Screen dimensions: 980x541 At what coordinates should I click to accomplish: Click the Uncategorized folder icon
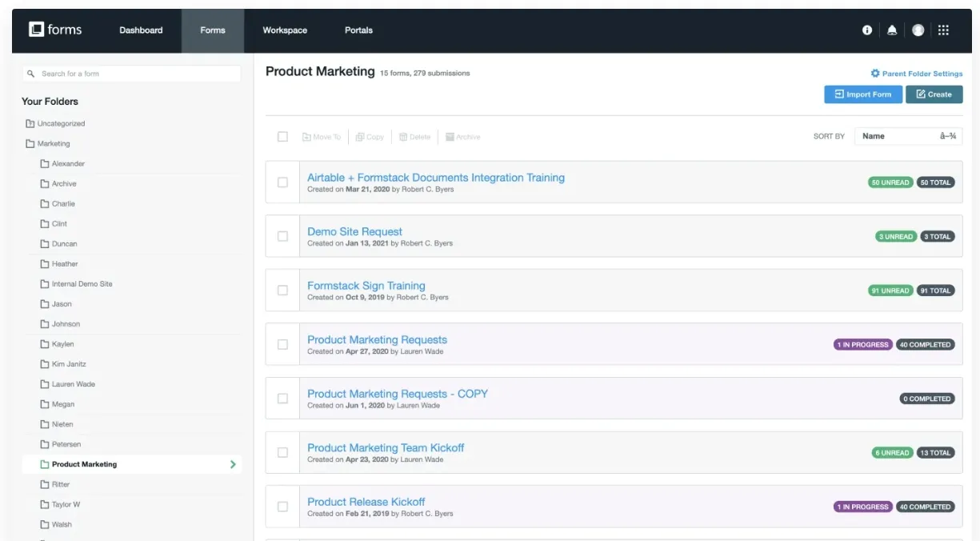click(30, 124)
